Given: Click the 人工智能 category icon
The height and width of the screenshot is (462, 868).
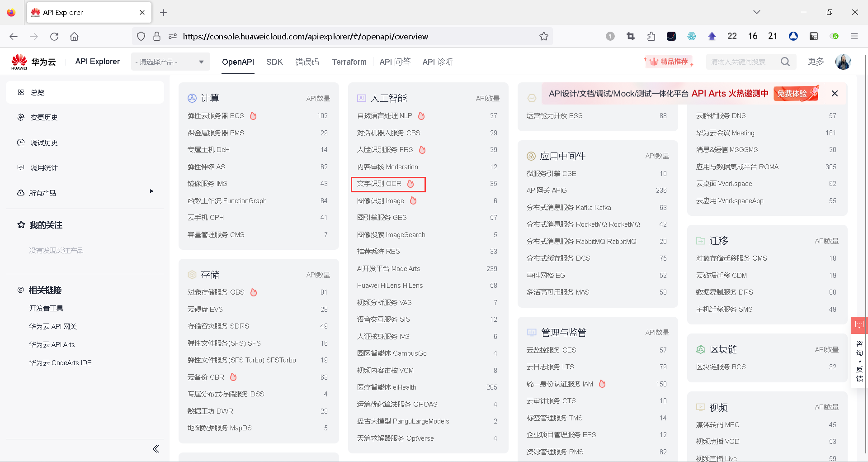Looking at the screenshot, I should pyautogui.click(x=361, y=97).
